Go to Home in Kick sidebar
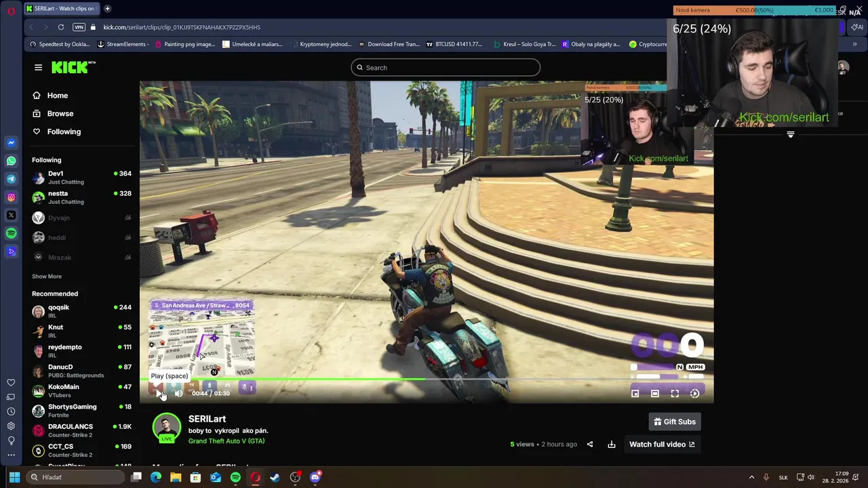 pyautogui.click(x=52, y=96)
